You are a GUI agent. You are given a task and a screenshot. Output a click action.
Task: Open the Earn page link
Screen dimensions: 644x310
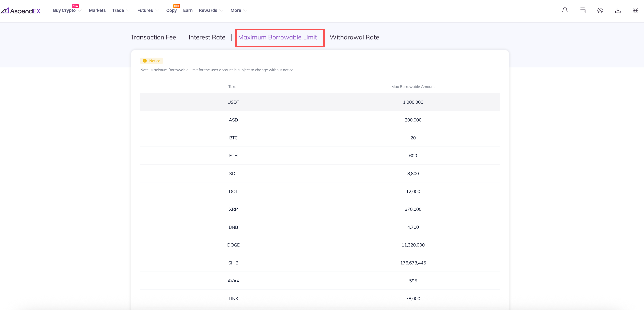(x=188, y=10)
